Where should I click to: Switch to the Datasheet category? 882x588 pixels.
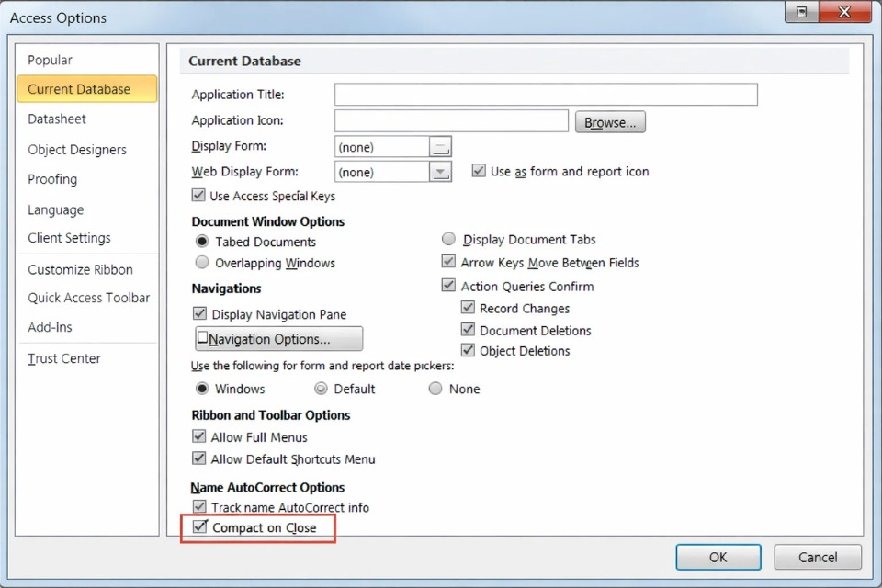(x=57, y=119)
